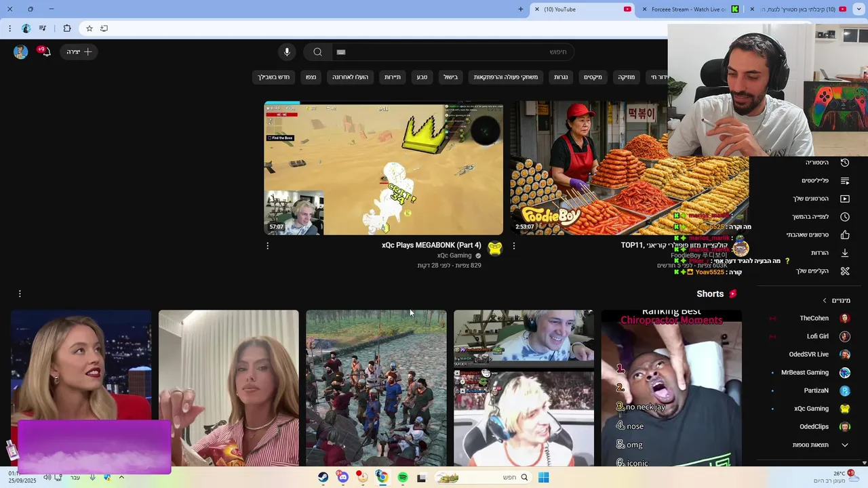Open היסטוריה in the sidebar
Screen dimensions: 868x488
click(x=827, y=163)
